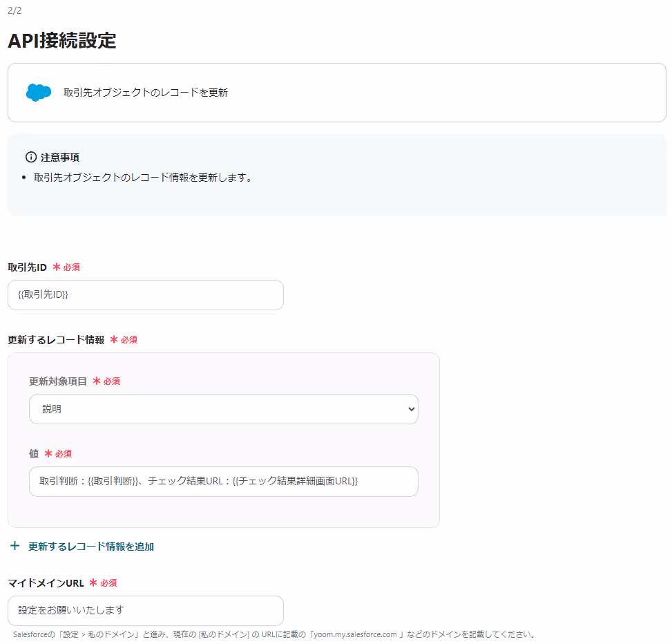Click the 取引先ID field label
The image size is (672, 644).
click(x=27, y=267)
